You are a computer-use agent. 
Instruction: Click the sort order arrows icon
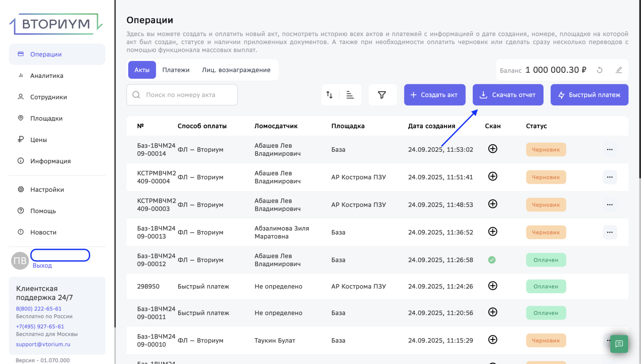coord(330,95)
